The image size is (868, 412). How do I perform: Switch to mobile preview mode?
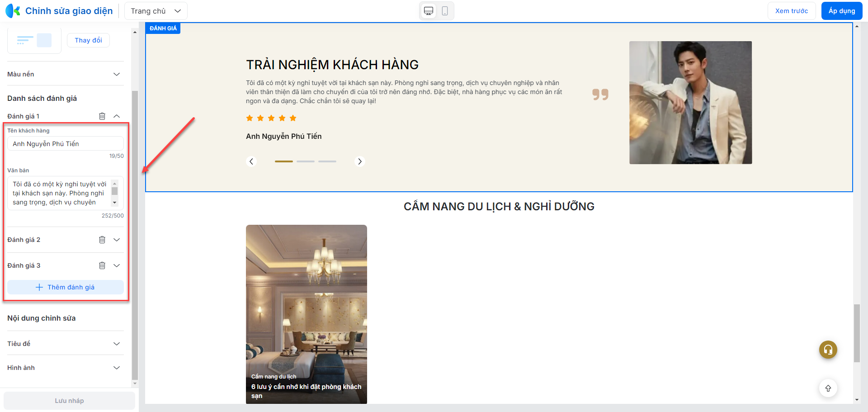coord(445,11)
